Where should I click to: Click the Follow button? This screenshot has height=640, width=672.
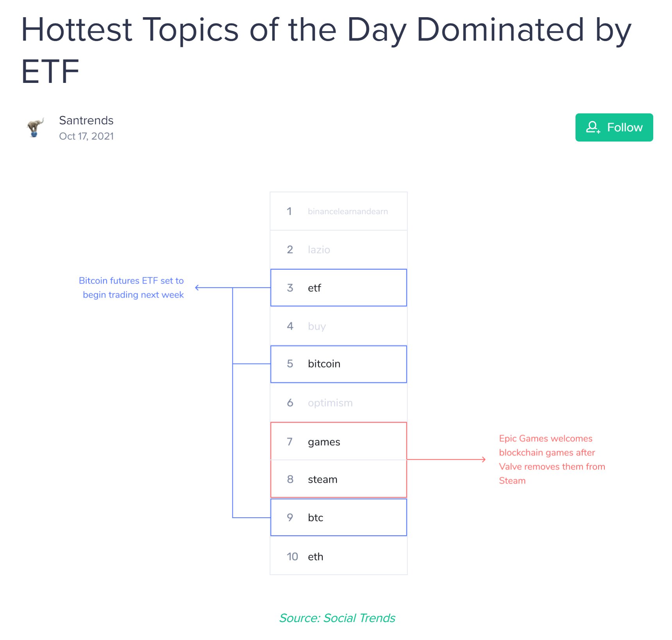[x=614, y=127]
